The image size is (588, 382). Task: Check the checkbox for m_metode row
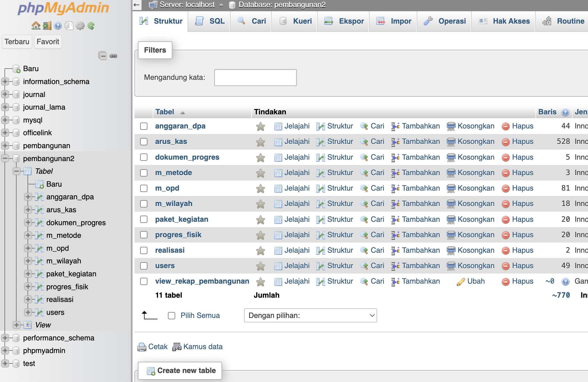tap(143, 173)
